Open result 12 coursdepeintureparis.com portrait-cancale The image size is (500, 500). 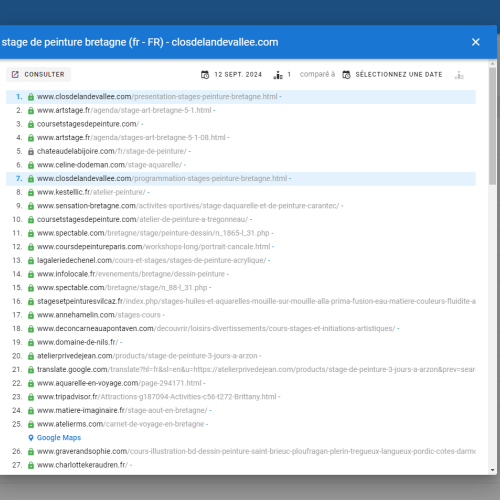154,247
